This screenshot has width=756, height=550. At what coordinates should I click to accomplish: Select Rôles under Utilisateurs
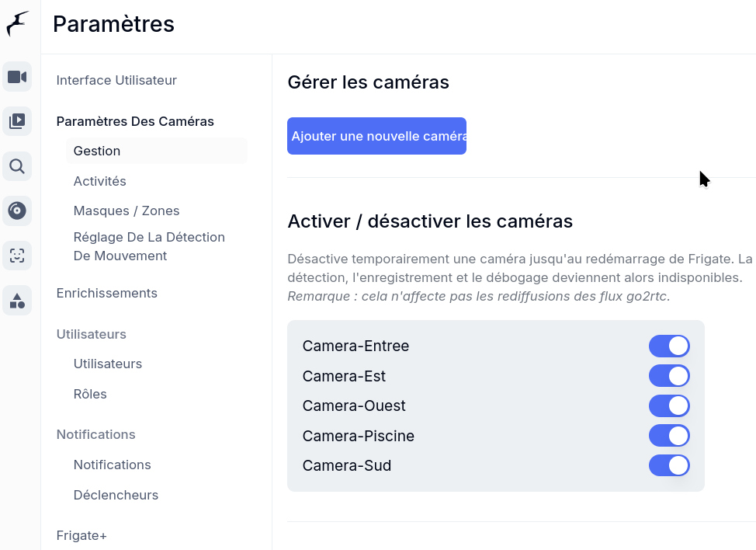(90, 394)
